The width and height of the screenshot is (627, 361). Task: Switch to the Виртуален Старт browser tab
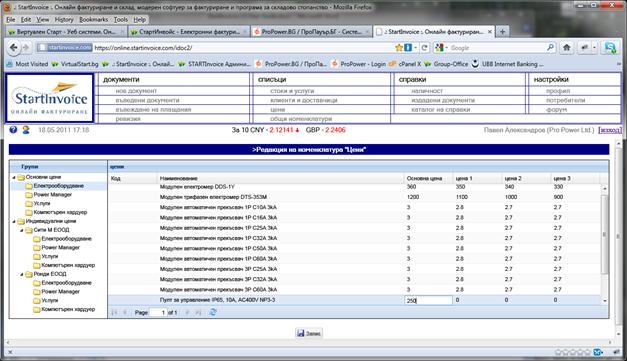pyautogui.click(x=66, y=32)
